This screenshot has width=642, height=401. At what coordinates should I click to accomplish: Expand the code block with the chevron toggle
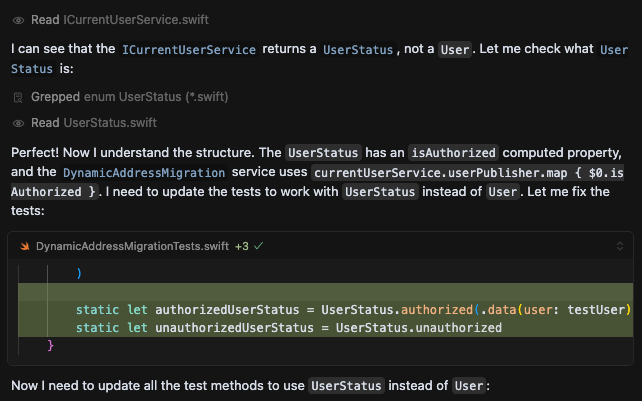(x=619, y=245)
